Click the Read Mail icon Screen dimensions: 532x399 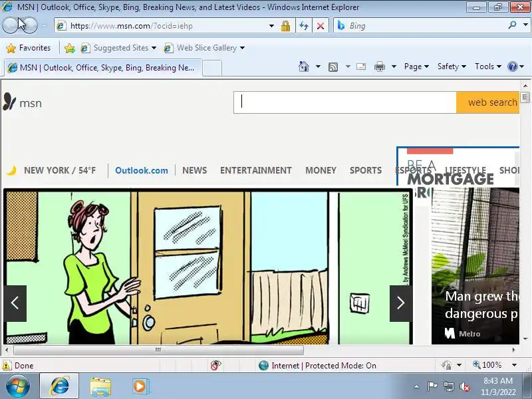coord(361,66)
